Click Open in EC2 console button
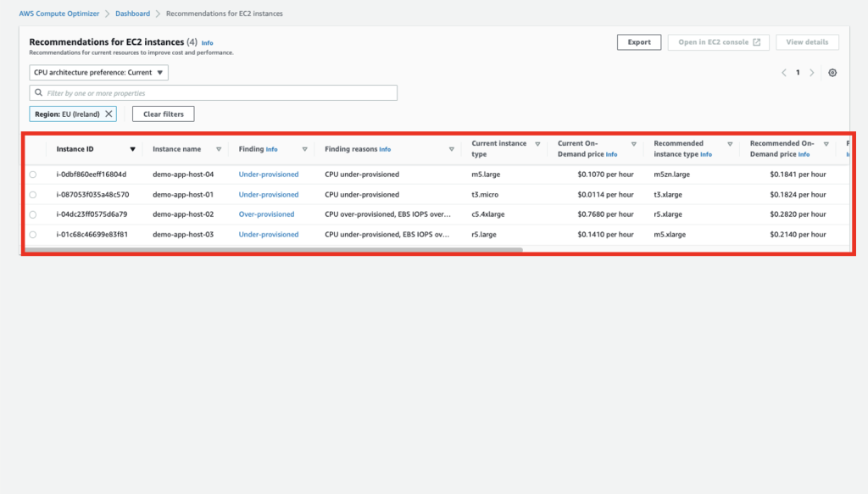The width and height of the screenshot is (868, 494). [x=719, y=42]
